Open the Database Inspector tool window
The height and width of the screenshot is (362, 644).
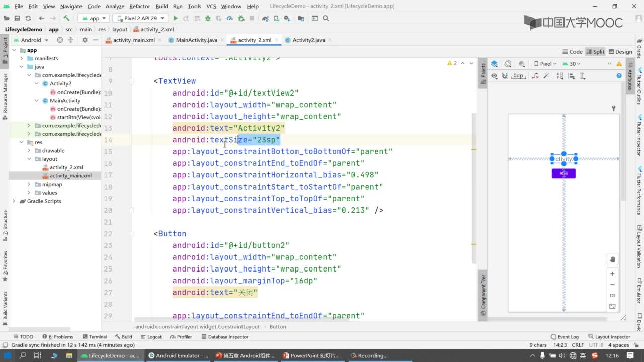pos(224,337)
